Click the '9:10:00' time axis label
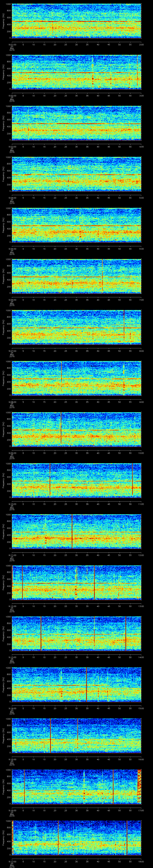The height and width of the screenshot is (868, 153). (x=12, y=504)
